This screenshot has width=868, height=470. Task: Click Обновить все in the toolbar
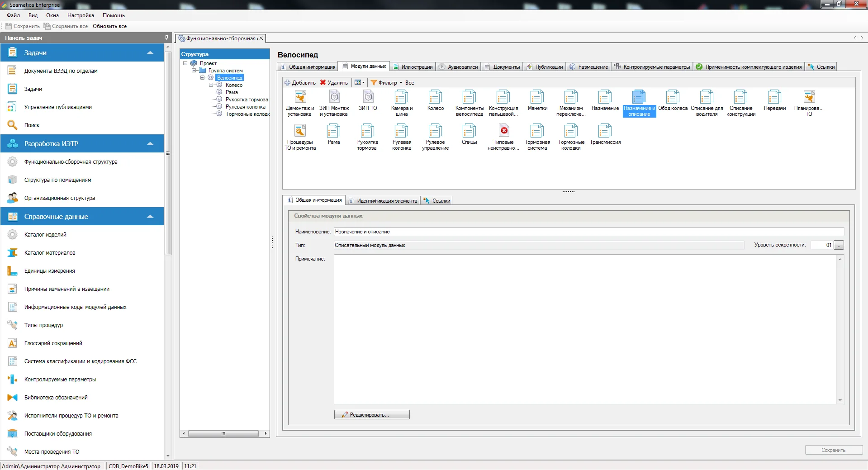(110, 26)
